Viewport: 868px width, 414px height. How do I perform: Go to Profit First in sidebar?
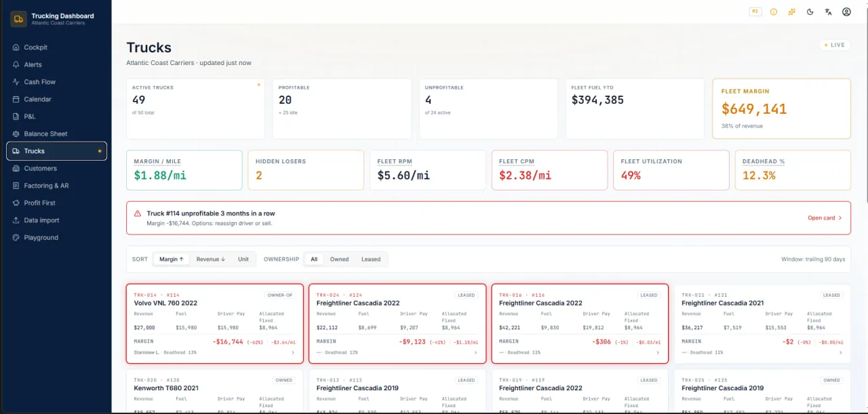point(56,203)
